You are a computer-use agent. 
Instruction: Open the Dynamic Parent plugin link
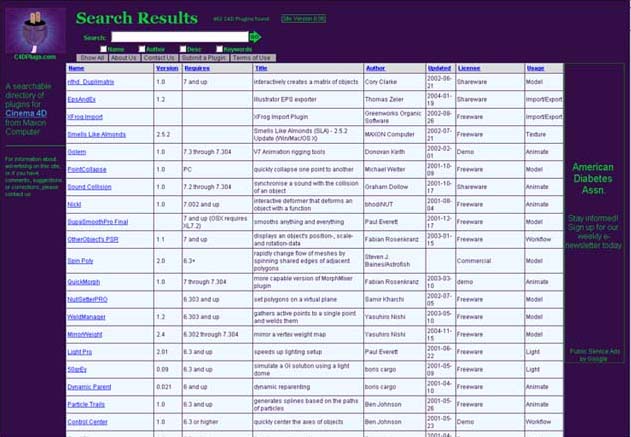tap(89, 387)
